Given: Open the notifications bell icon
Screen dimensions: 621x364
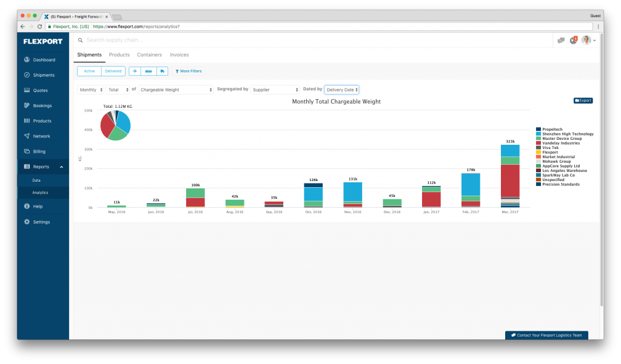Looking at the screenshot, I should 574,40.
